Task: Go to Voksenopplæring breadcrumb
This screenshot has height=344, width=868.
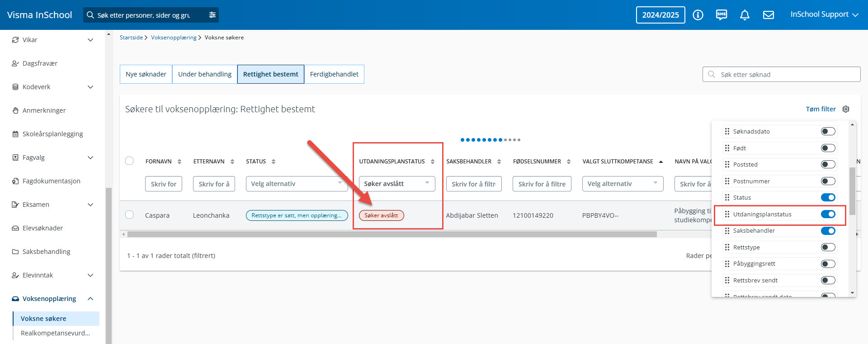Action: (x=174, y=38)
